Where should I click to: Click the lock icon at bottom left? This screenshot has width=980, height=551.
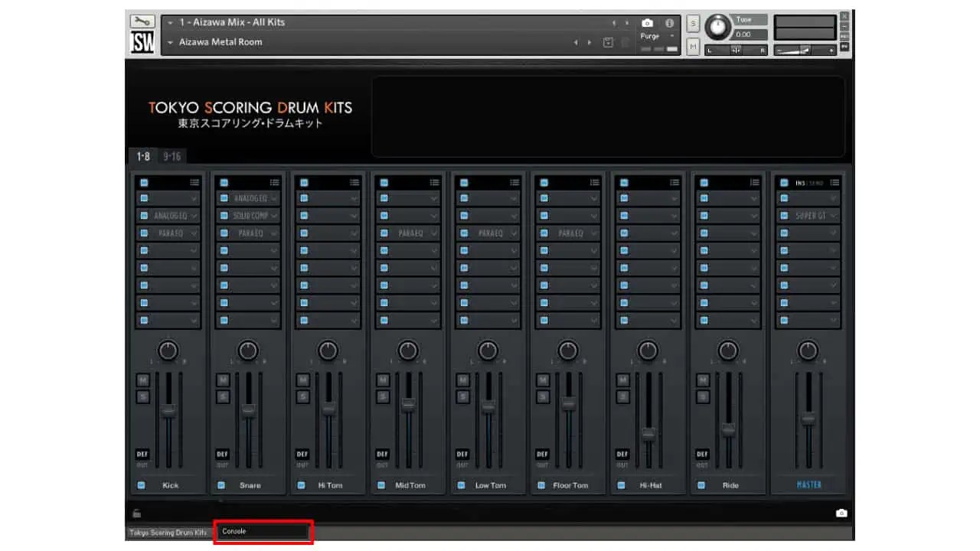tap(136, 513)
